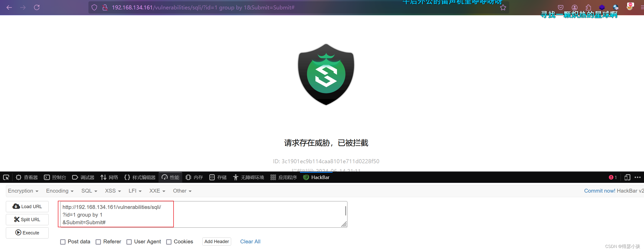
Task: Enable the Cookies checkbox
Action: (169, 242)
